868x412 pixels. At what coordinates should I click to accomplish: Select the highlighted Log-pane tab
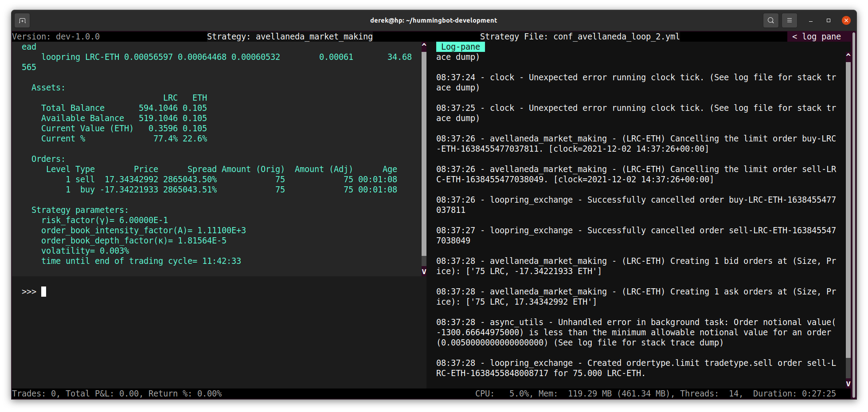tap(460, 47)
